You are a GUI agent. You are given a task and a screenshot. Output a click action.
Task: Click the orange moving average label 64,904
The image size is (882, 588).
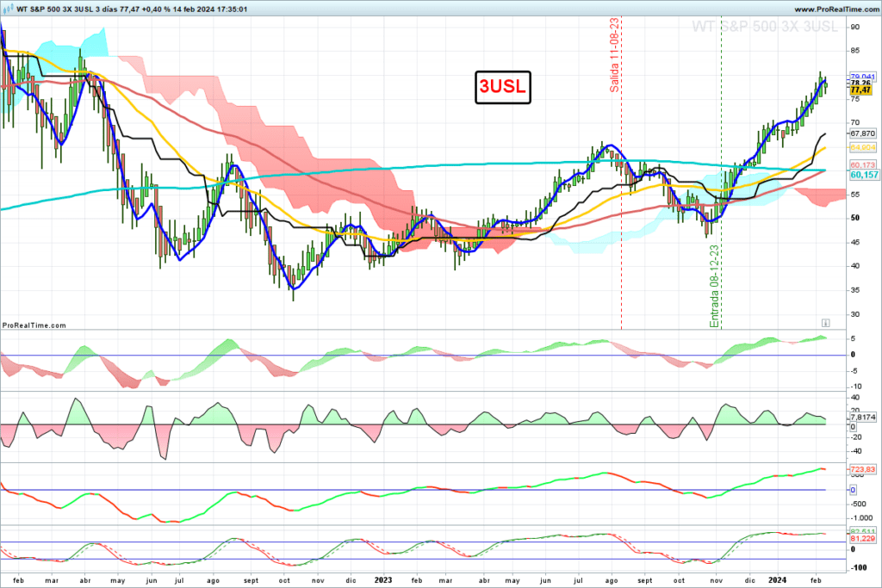[x=862, y=147]
